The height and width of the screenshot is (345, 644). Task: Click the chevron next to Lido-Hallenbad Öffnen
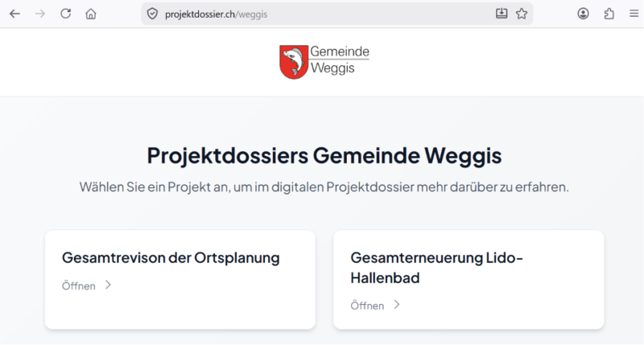click(x=397, y=305)
